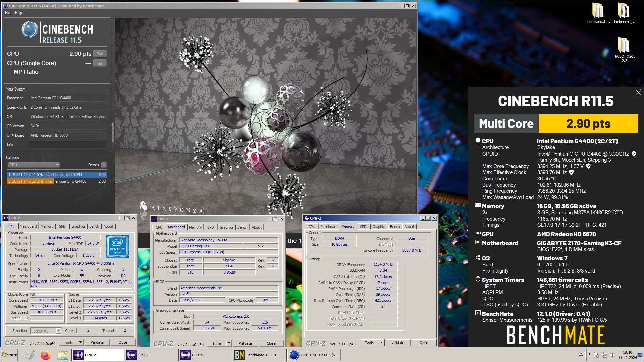Click Tools button in left CPU-Z window
This screenshot has width=644, height=362.
[68, 342]
